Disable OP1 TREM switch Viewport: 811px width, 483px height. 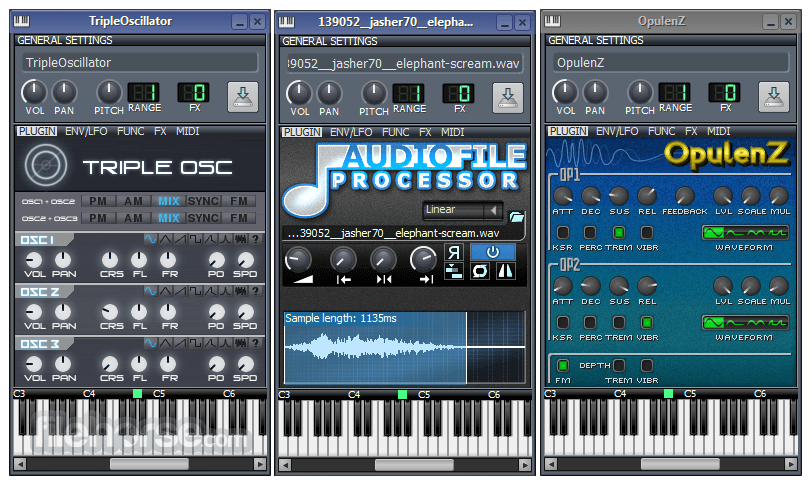[x=619, y=232]
